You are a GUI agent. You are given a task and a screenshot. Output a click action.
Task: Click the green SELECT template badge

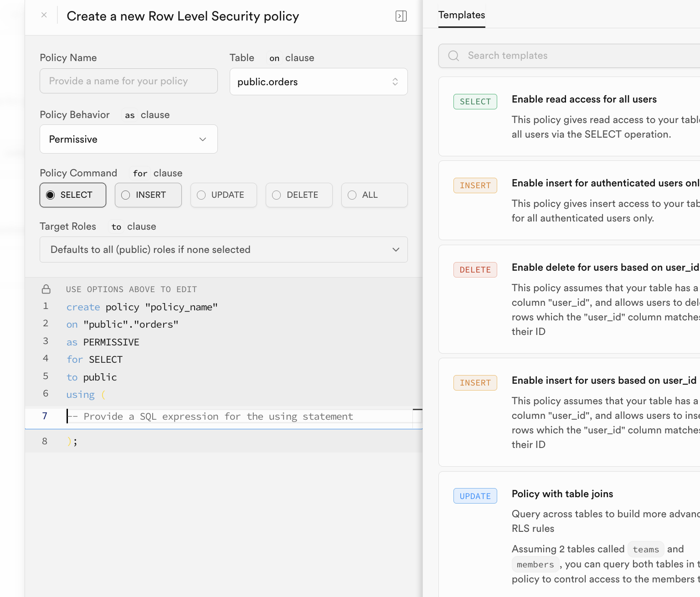475,102
